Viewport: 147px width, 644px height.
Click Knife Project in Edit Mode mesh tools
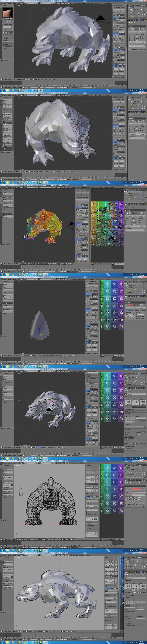pos(7,143)
